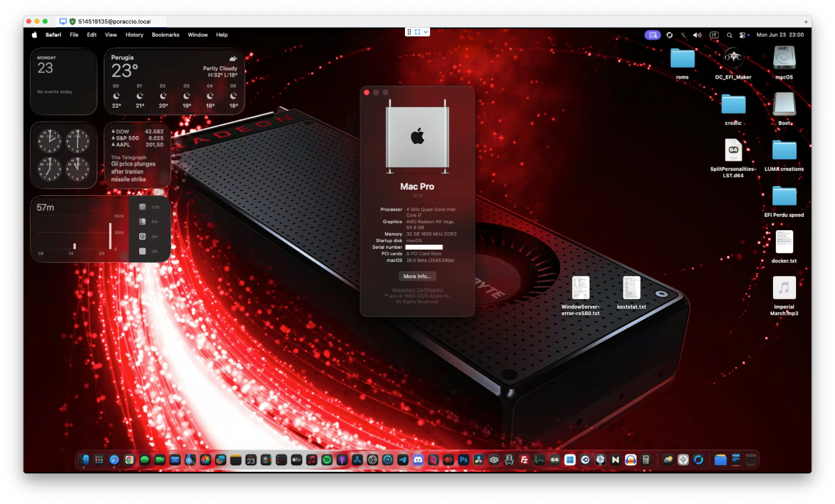Open the remote view options dropdown chevron
Screen dimensions: 835x504
point(425,32)
